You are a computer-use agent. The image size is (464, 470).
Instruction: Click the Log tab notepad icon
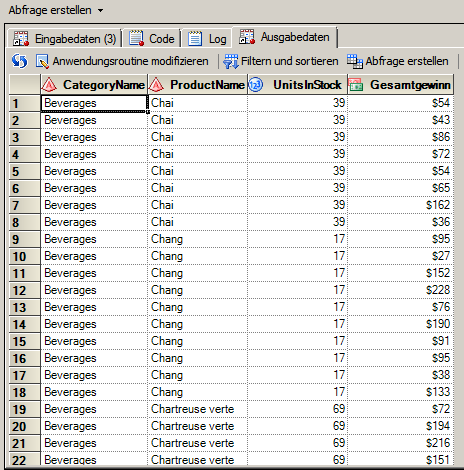coord(195,38)
